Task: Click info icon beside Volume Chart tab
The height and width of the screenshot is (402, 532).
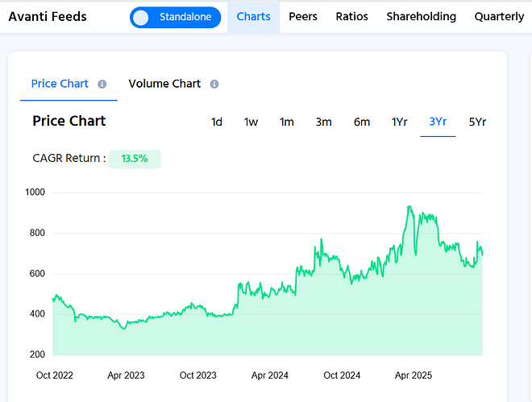Action: click(x=214, y=84)
